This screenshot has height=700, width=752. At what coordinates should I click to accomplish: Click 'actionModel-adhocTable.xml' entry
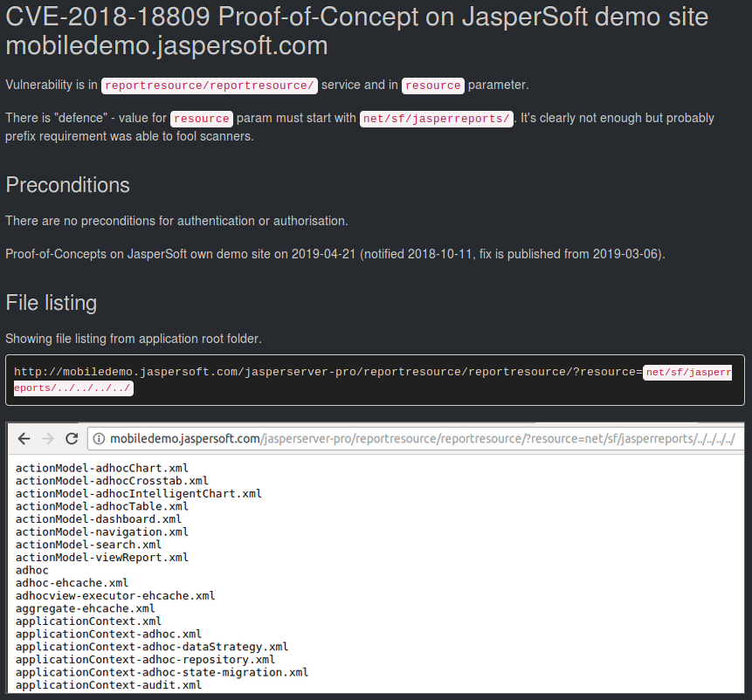(x=101, y=506)
